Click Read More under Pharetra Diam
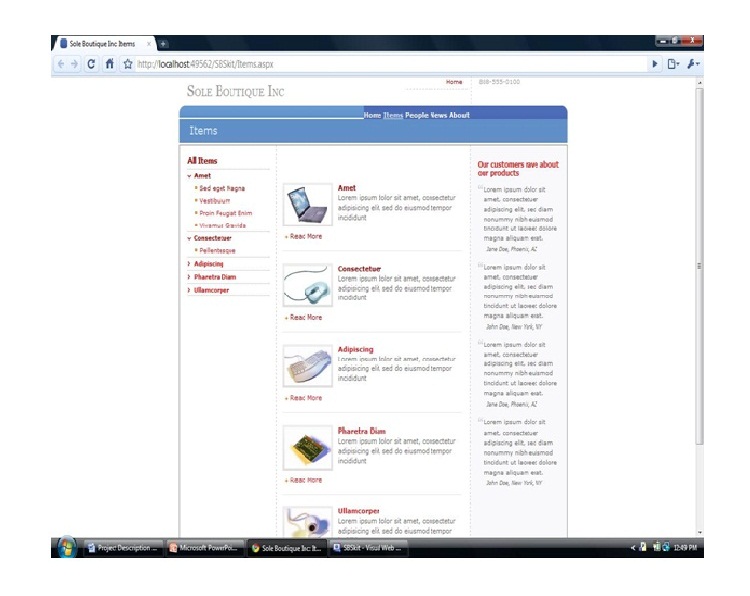 click(304, 480)
